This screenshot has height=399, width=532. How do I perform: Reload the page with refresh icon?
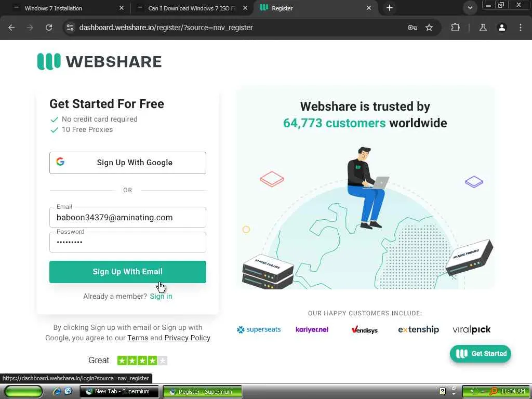[x=49, y=28]
